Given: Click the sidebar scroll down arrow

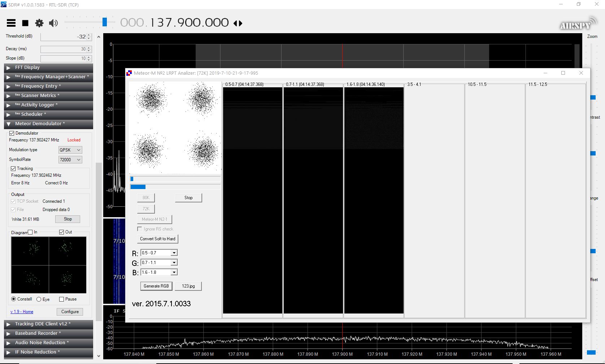Looking at the screenshot, I should click(99, 356).
